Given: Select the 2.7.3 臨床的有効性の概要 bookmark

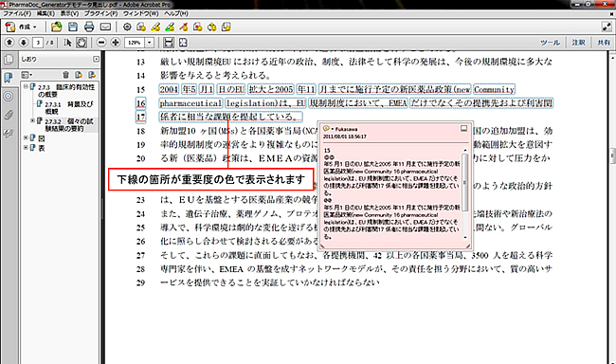Looking at the screenshot, I should pyautogui.click(x=66, y=90).
